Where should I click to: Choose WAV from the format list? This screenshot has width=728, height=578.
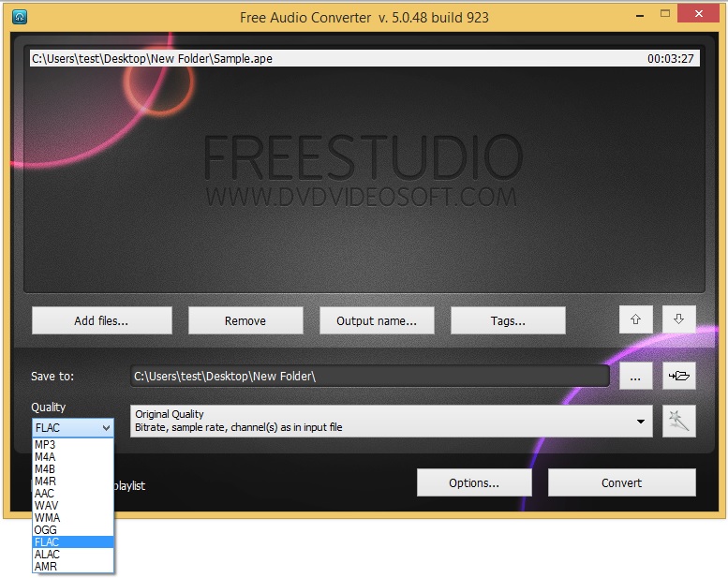tap(73, 505)
